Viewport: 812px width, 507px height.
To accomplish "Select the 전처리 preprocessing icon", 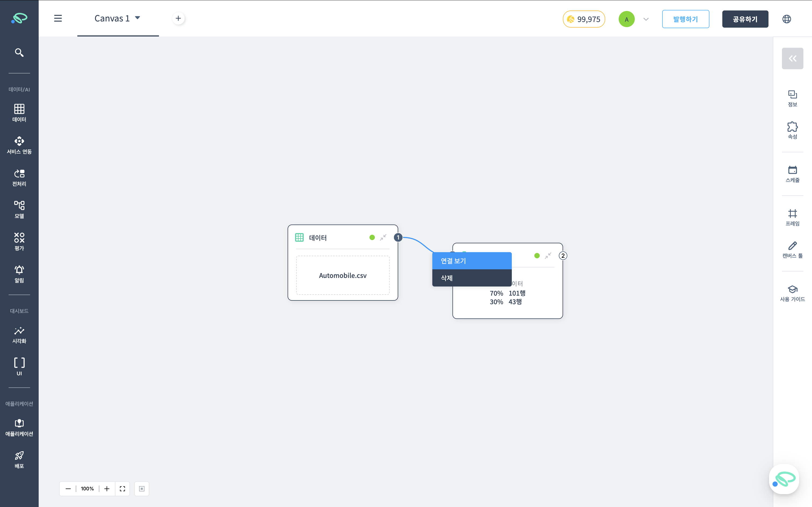I will pyautogui.click(x=19, y=177).
